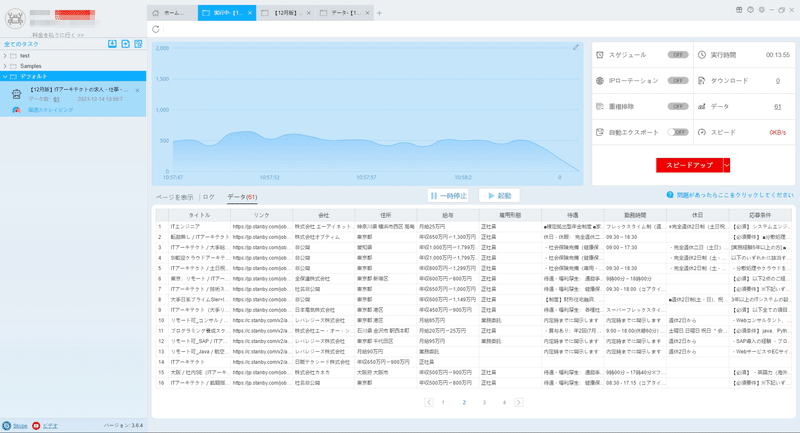Select the ページを表示 tab
Viewport: 800px width, 433px height.
point(174,197)
